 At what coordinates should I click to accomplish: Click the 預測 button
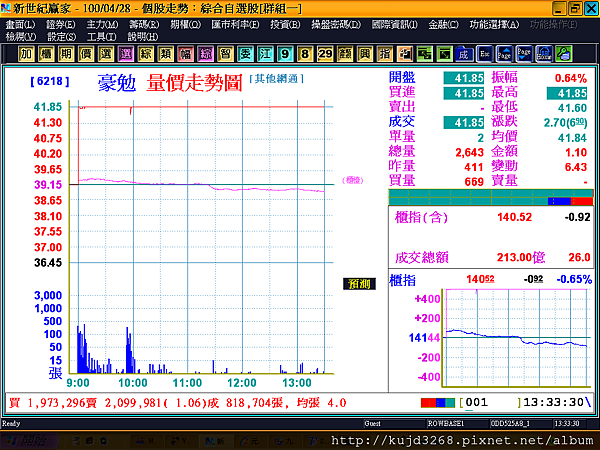pyautogui.click(x=359, y=284)
